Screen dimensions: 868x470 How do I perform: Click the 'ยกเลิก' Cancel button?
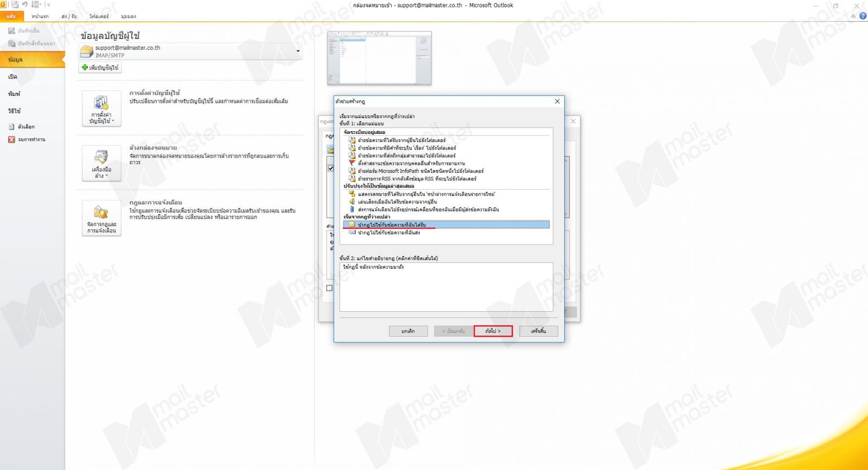click(x=409, y=331)
